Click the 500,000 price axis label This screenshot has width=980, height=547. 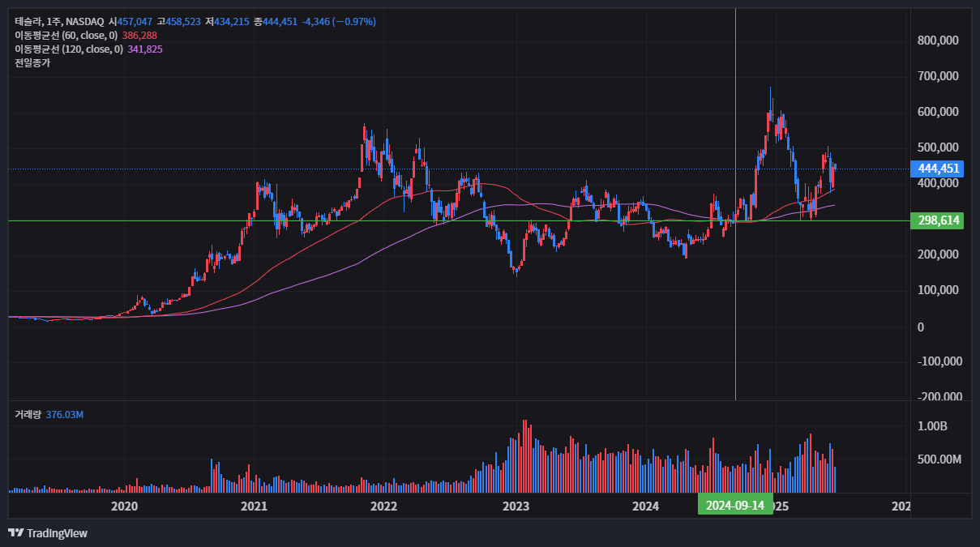click(x=939, y=147)
